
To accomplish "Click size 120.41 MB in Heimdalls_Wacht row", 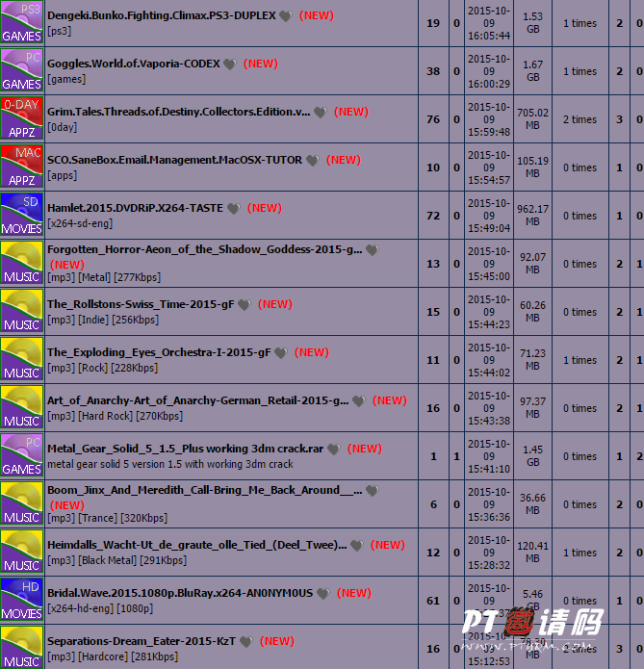I will click(532, 553).
